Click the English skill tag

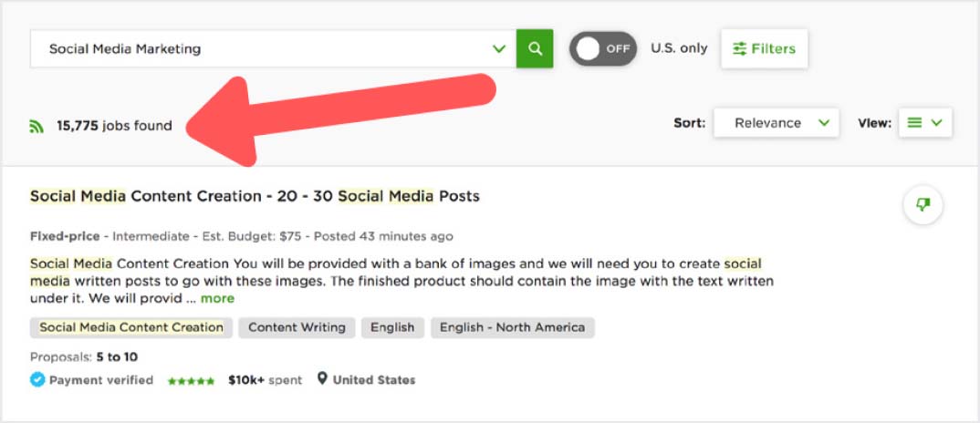point(392,327)
